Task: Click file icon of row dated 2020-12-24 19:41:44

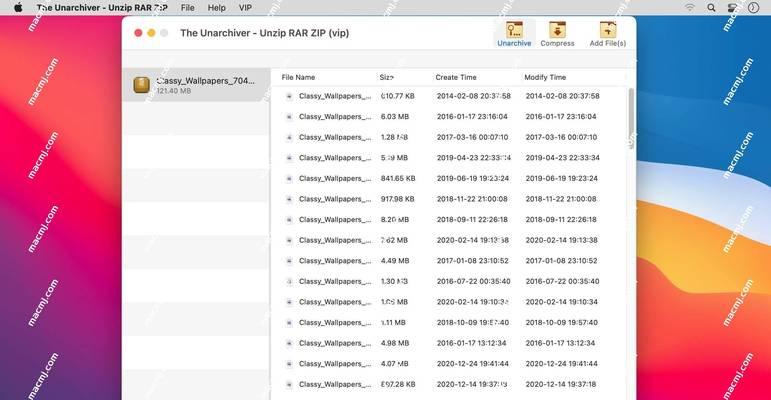Action: pyautogui.click(x=289, y=364)
